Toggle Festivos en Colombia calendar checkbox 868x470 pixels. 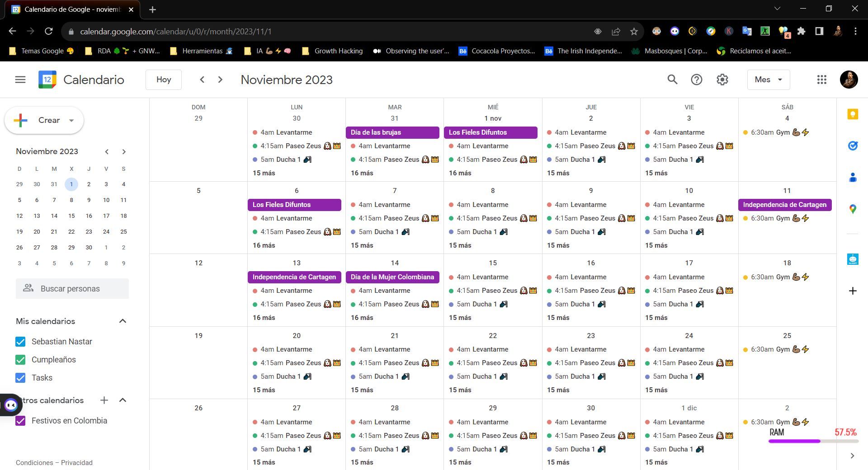[x=20, y=421]
